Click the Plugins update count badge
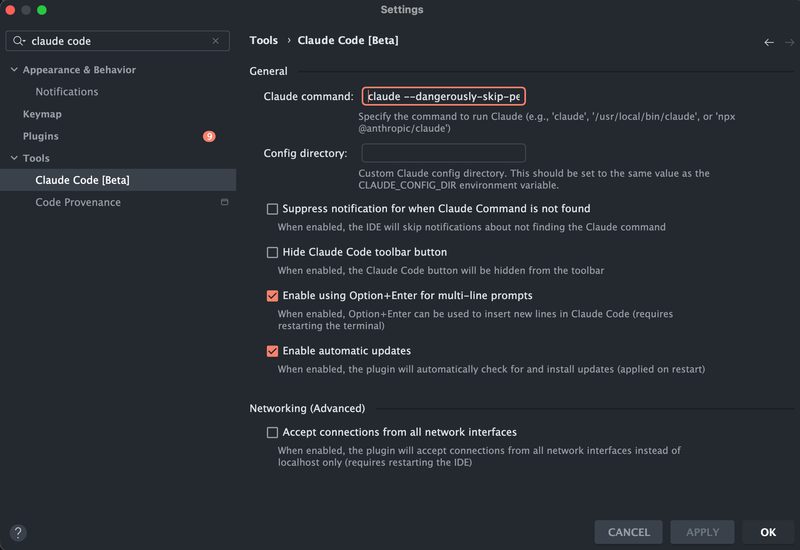The height and width of the screenshot is (550, 800). (x=209, y=136)
